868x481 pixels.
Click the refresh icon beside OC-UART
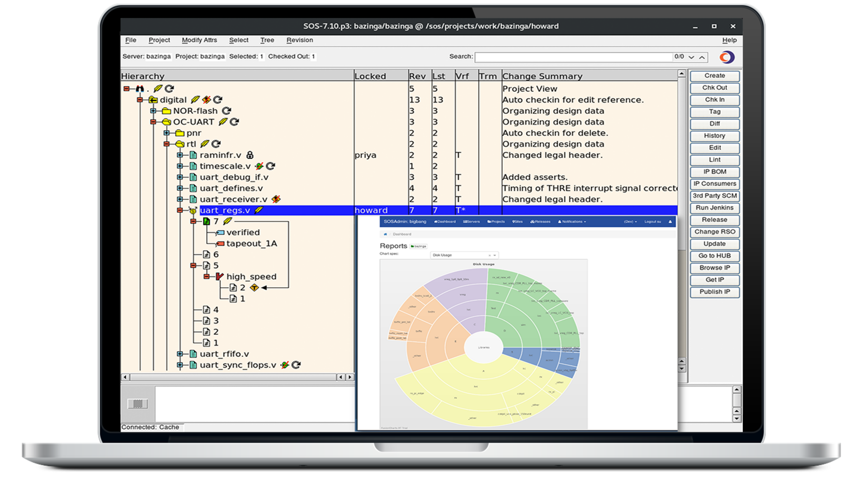(x=235, y=121)
